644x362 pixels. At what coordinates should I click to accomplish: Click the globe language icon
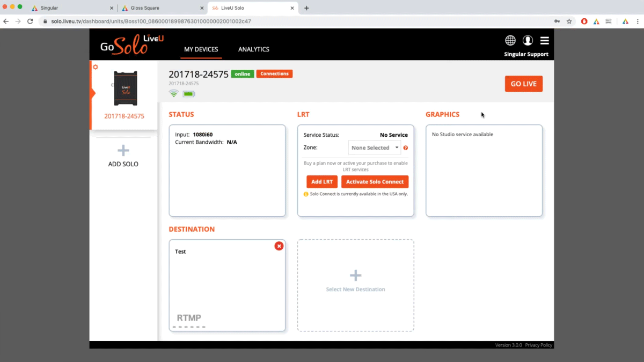coord(510,41)
